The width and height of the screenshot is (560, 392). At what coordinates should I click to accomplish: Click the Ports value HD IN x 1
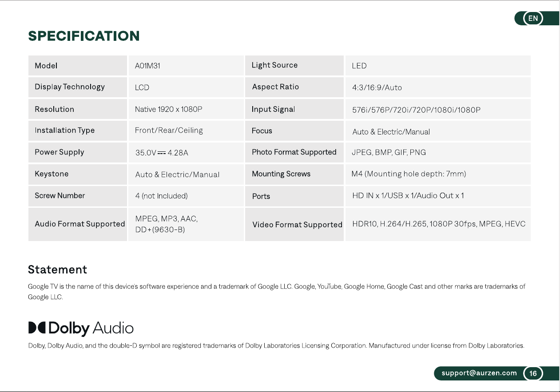coord(408,196)
